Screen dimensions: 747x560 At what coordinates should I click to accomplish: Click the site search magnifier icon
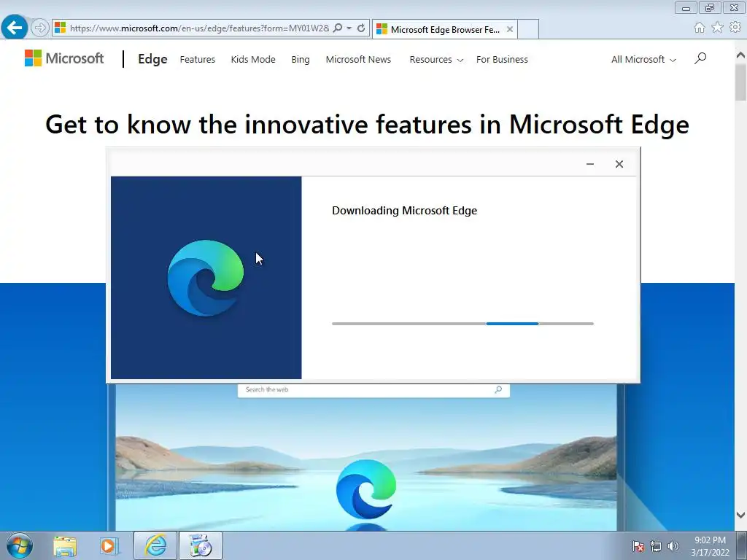pos(700,58)
